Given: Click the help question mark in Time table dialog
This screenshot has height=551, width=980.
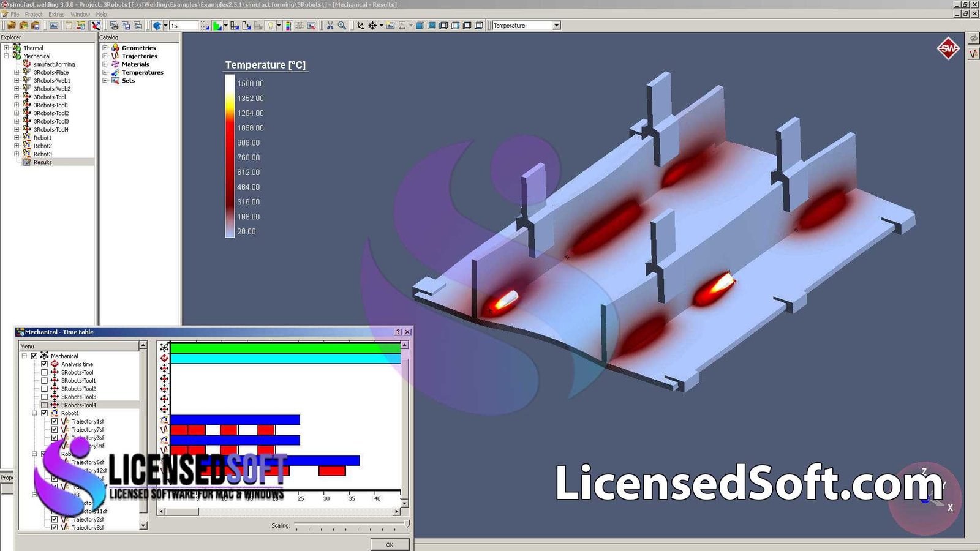Looking at the screenshot, I should 398,332.
